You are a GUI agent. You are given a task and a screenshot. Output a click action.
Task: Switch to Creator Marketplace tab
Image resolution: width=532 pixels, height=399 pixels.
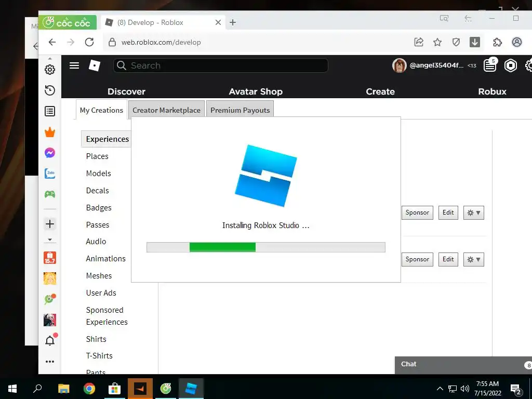click(166, 110)
